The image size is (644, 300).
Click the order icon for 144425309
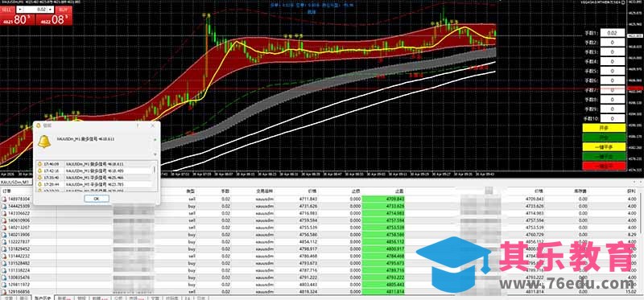click(x=4, y=206)
